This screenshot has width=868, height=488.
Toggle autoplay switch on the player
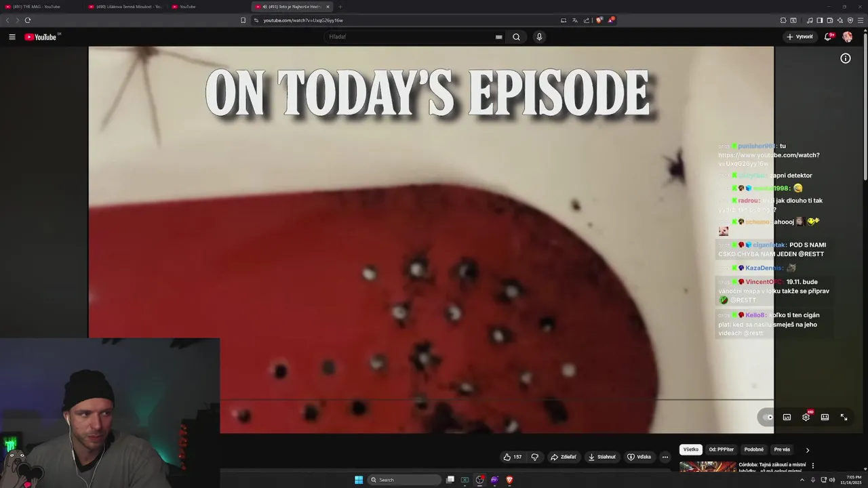pos(766,417)
